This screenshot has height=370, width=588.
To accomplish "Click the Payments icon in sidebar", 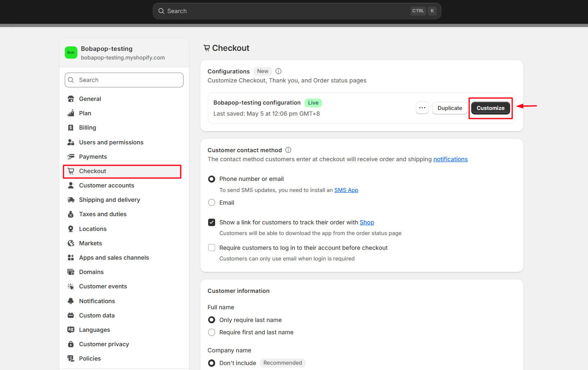I will coord(71,157).
